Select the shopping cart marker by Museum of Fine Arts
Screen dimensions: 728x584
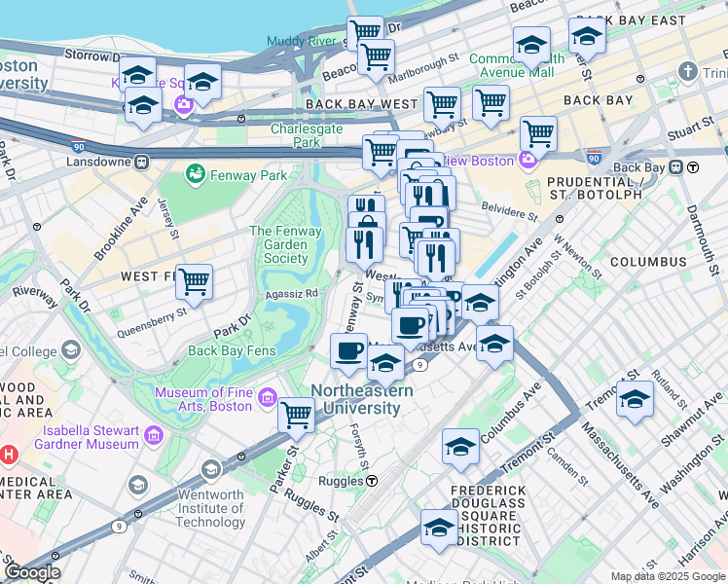(x=296, y=417)
